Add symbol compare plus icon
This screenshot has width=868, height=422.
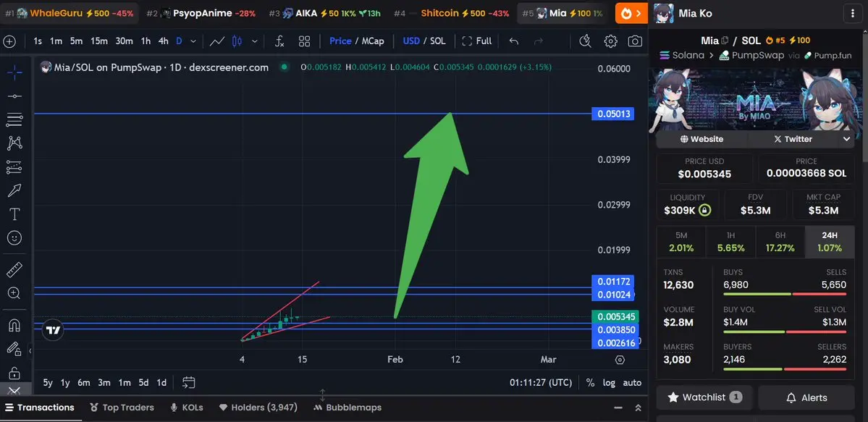[x=9, y=41]
